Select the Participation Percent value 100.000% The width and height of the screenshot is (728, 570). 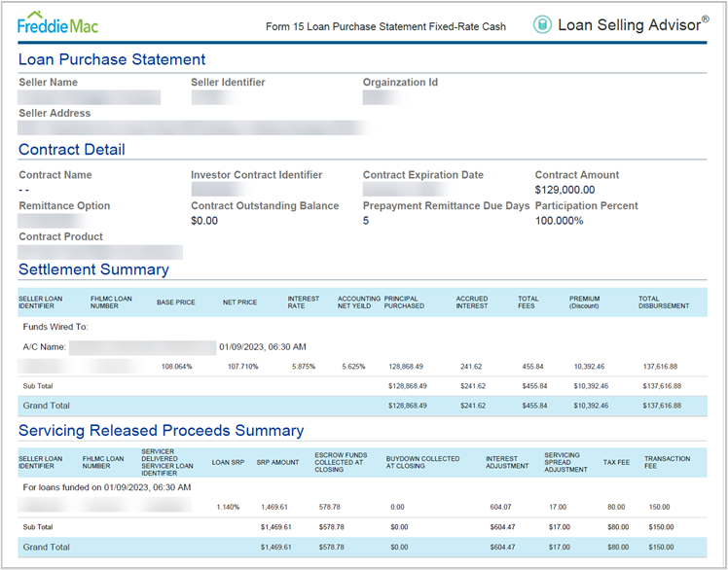560,221
